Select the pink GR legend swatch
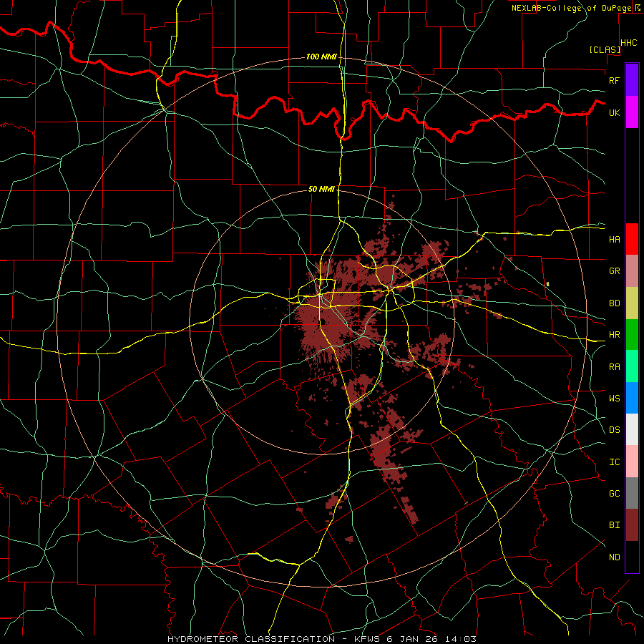 point(632,270)
